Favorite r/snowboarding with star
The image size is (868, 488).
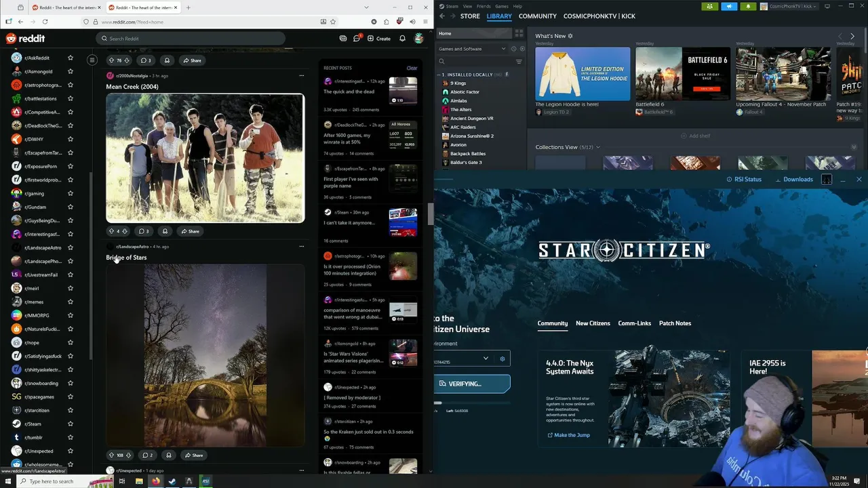point(71,383)
